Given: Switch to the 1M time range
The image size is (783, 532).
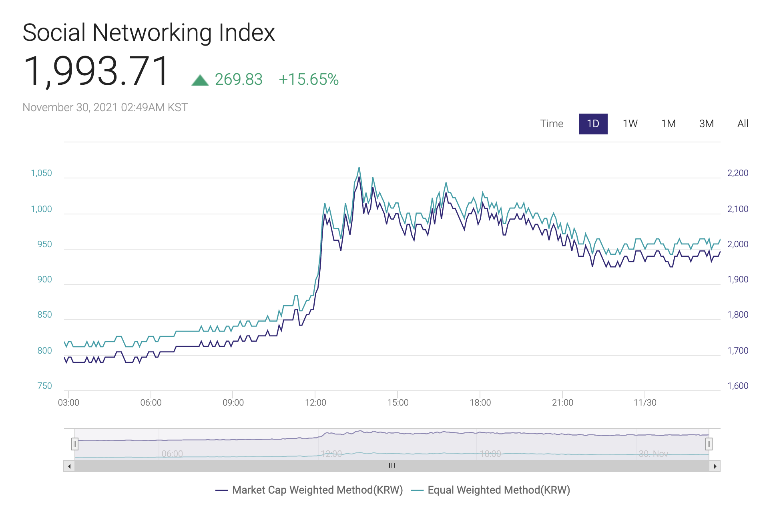Looking at the screenshot, I should (668, 124).
